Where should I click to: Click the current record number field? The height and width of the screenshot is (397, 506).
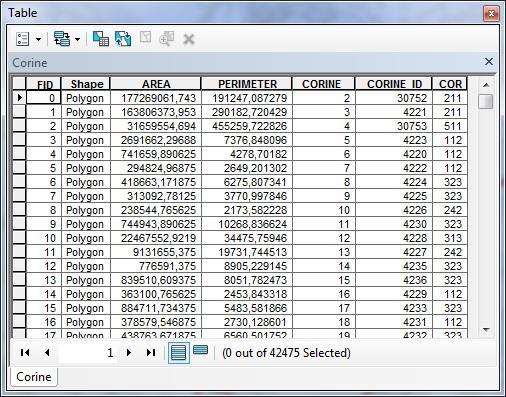(x=88, y=352)
